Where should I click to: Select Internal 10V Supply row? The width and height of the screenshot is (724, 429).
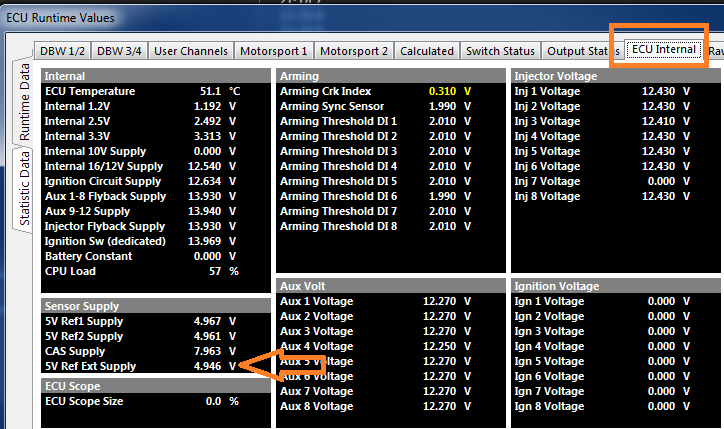[156, 151]
